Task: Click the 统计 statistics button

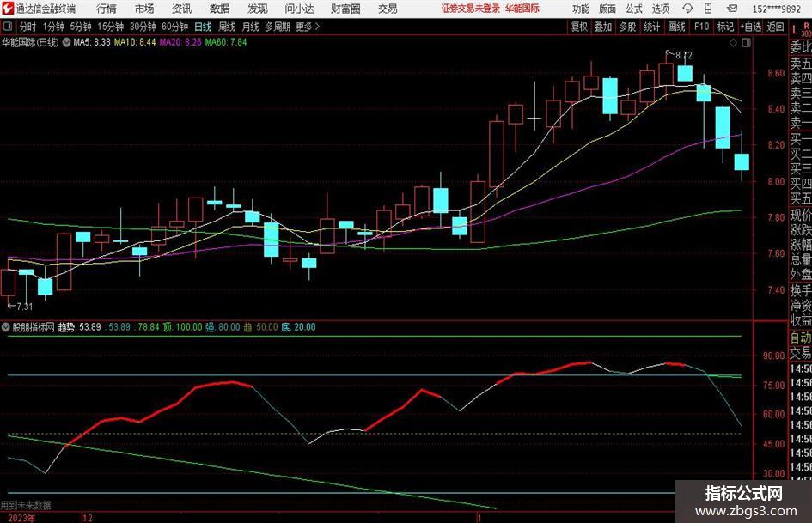Action: [x=651, y=27]
